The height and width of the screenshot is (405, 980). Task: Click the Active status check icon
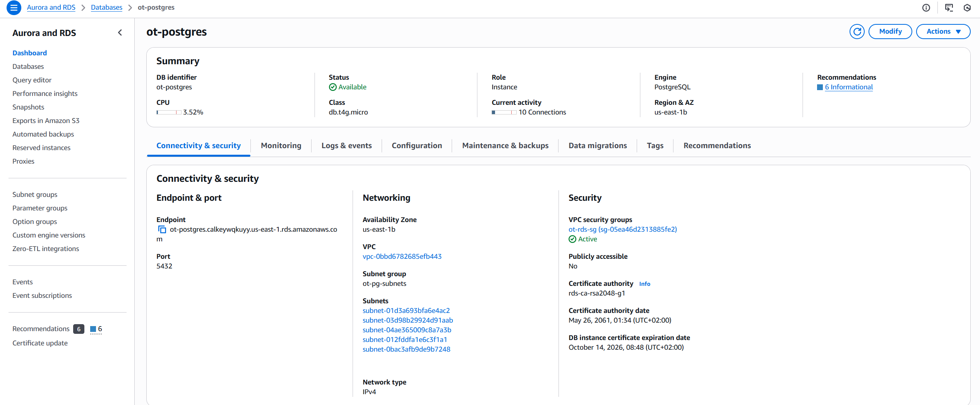[572, 239]
